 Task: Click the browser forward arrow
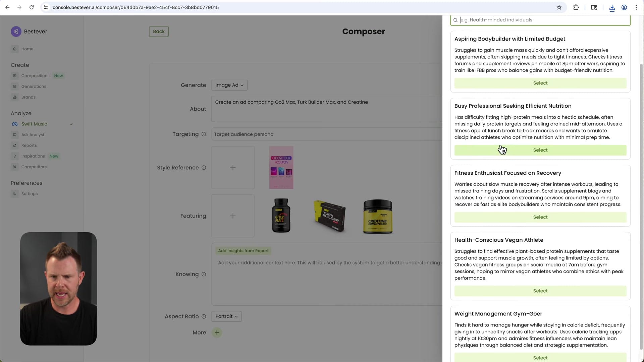[x=19, y=7]
